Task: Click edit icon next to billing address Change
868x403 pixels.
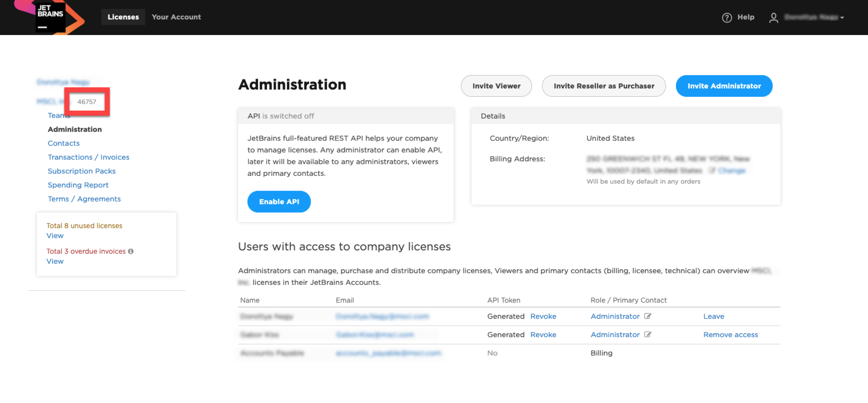Action: pos(712,170)
